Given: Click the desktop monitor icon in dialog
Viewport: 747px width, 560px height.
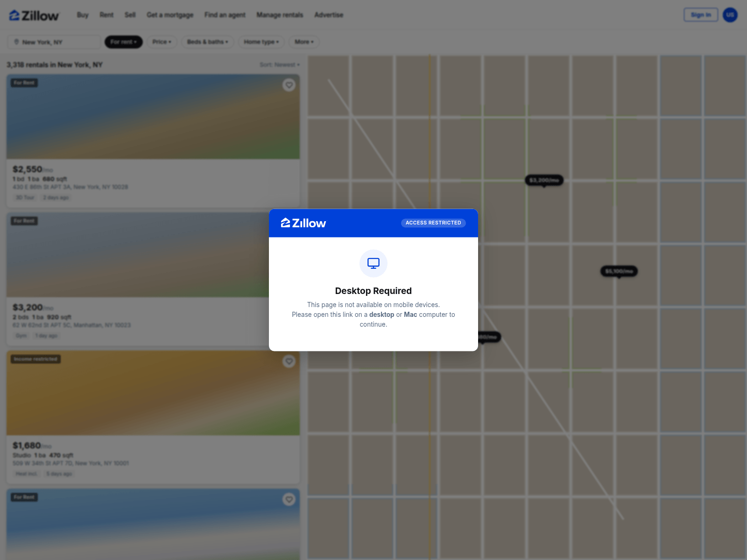Looking at the screenshot, I should click(373, 264).
